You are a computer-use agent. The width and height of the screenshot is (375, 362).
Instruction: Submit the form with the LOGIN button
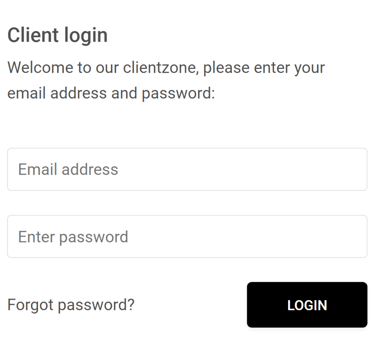click(307, 305)
